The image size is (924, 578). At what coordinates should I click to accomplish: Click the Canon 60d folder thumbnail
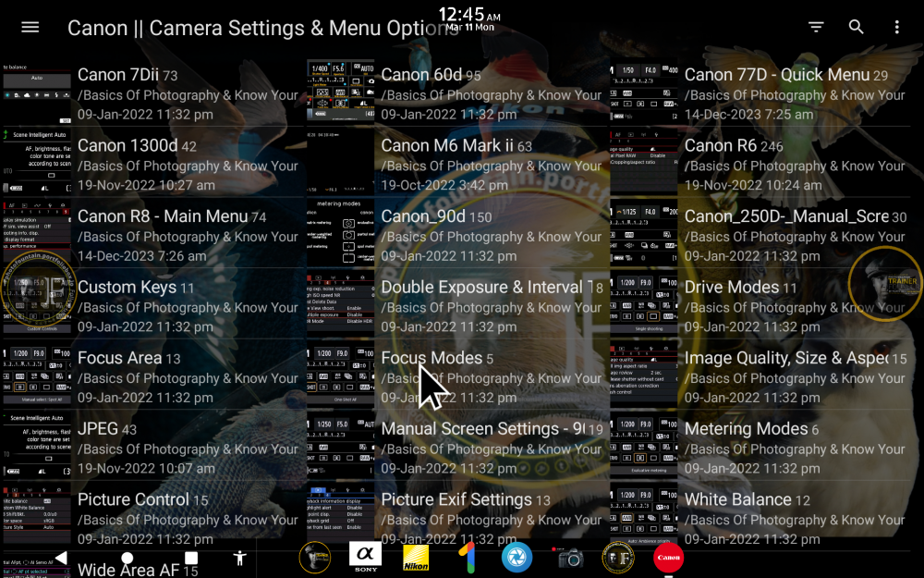(340, 92)
